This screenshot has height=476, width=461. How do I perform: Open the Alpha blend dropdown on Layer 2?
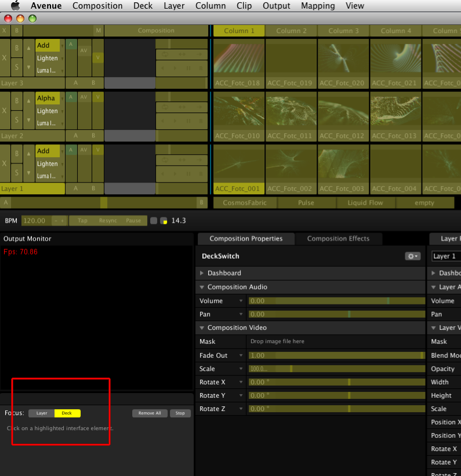[x=47, y=98]
